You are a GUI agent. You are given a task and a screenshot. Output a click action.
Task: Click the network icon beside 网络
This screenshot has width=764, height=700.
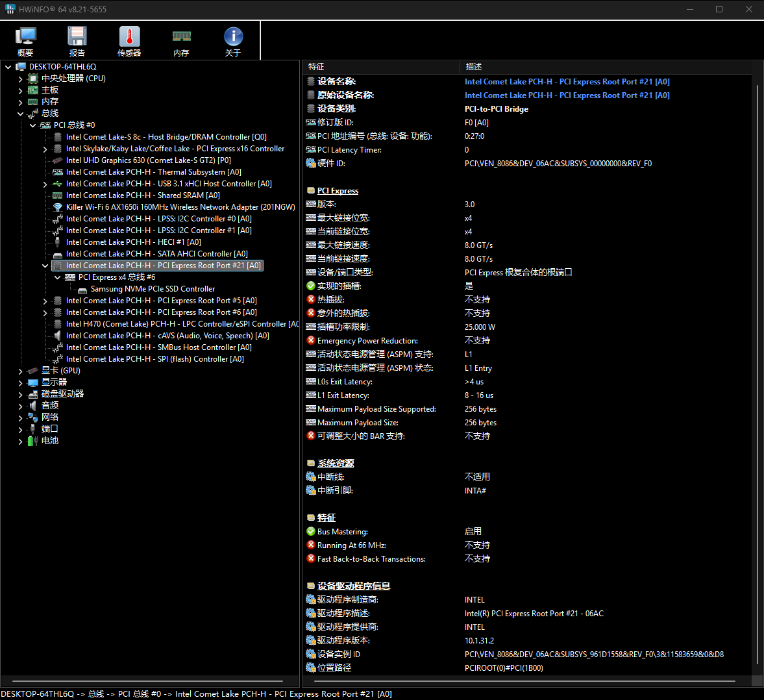(32, 418)
